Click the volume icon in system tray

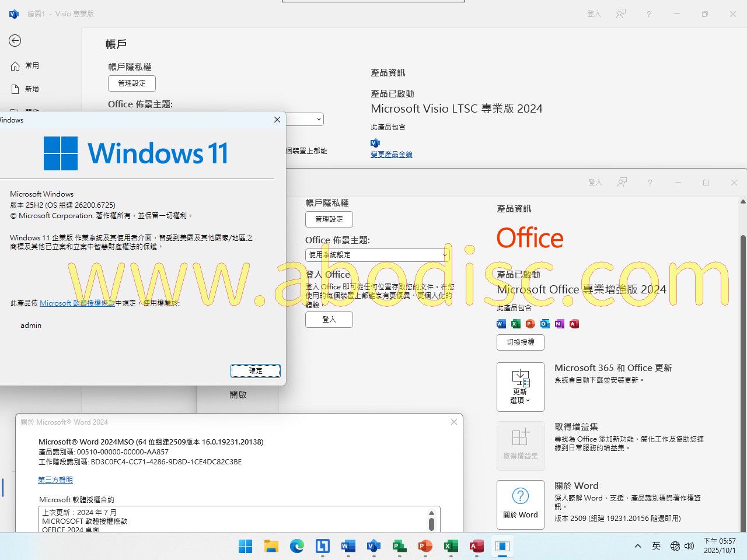pyautogui.click(x=689, y=546)
